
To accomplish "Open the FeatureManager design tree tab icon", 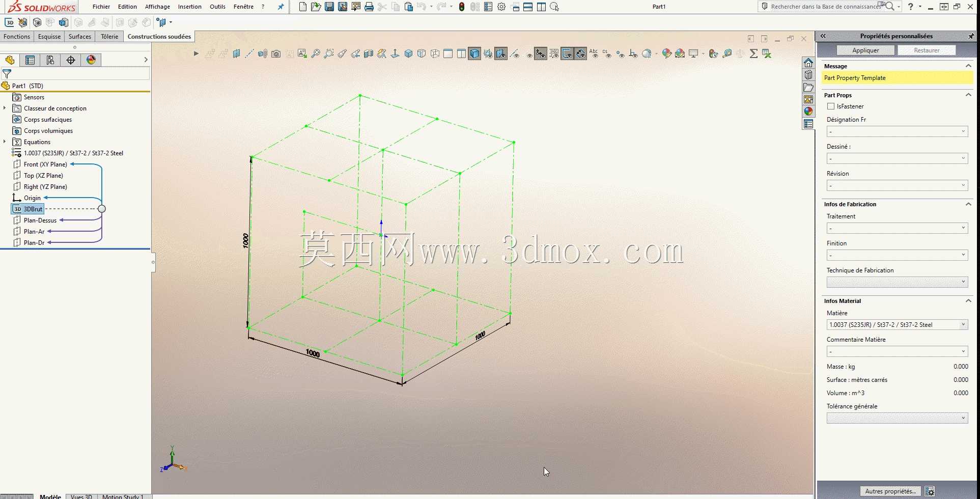I will coord(10,60).
